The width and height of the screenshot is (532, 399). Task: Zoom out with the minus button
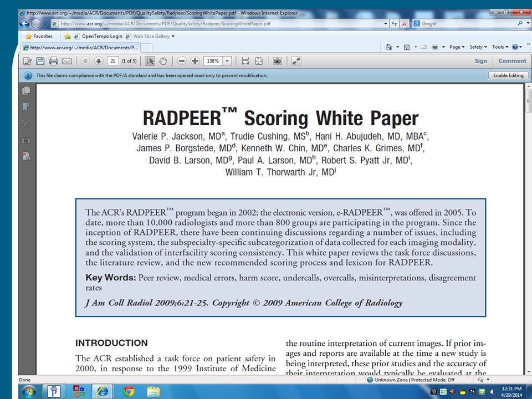coord(182,61)
